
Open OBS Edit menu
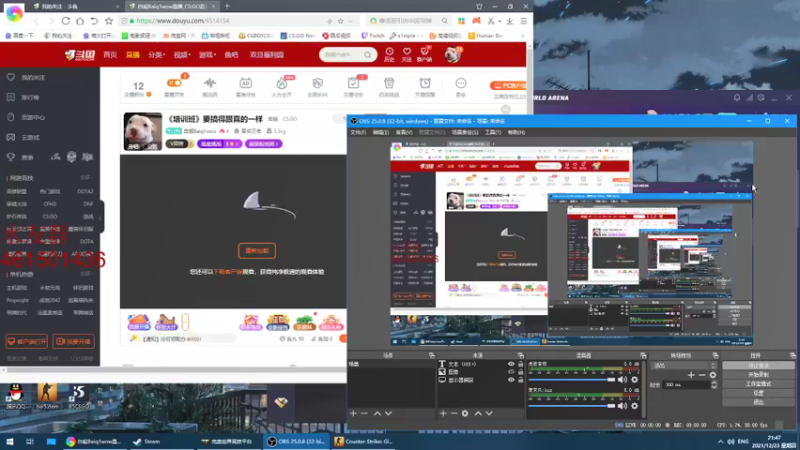[380, 132]
